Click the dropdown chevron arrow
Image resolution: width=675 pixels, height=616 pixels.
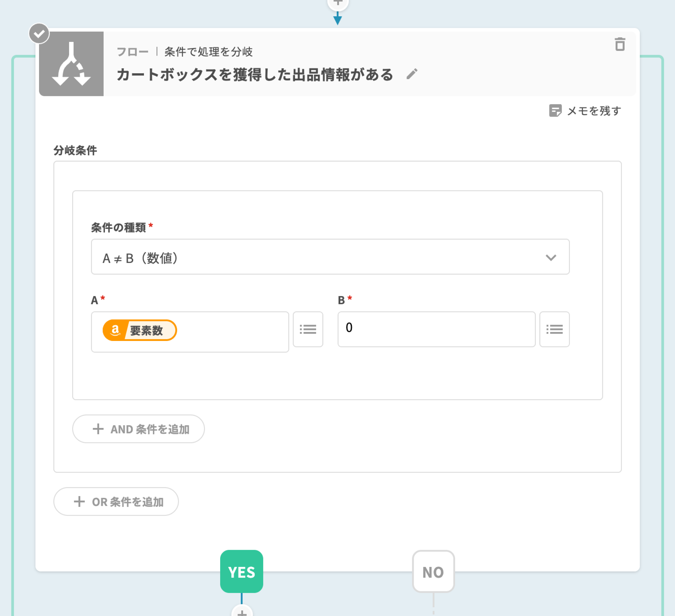551,257
